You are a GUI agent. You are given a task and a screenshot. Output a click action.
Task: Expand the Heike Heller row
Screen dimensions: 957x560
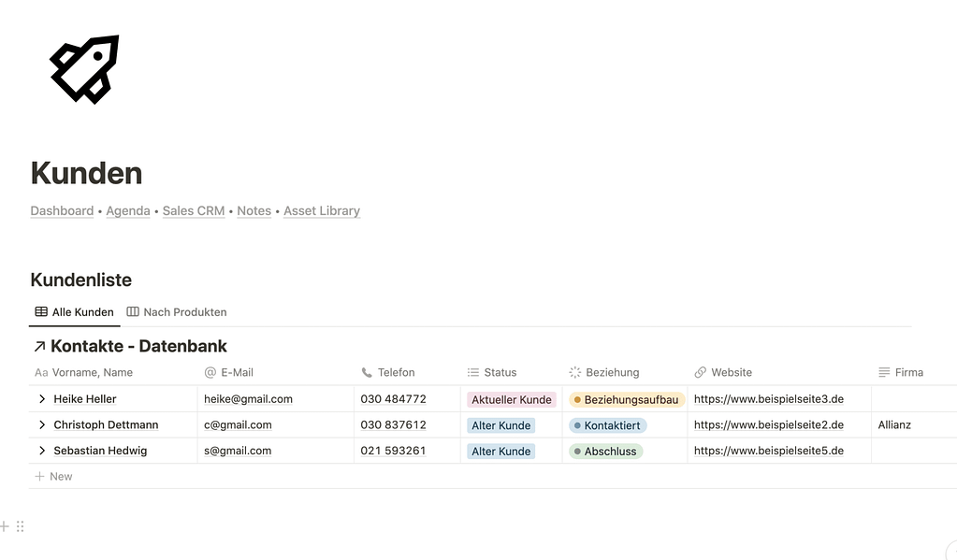(42, 399)
